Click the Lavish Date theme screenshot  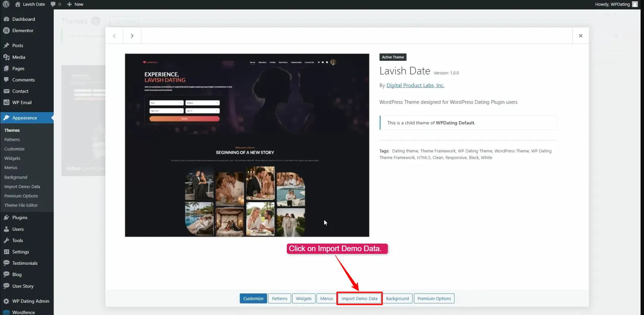pos(247,145)
